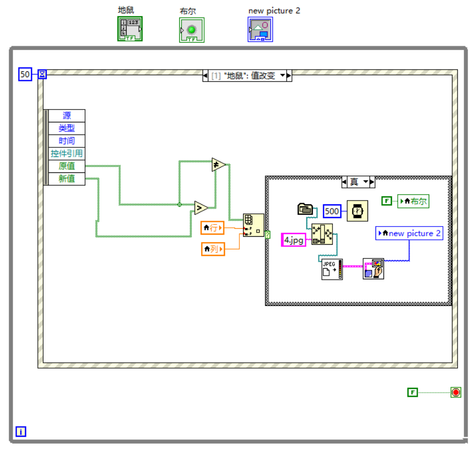Go to next event case arrow
The height and width of the screenshot is (449, 476).
[x=289, y=76]
